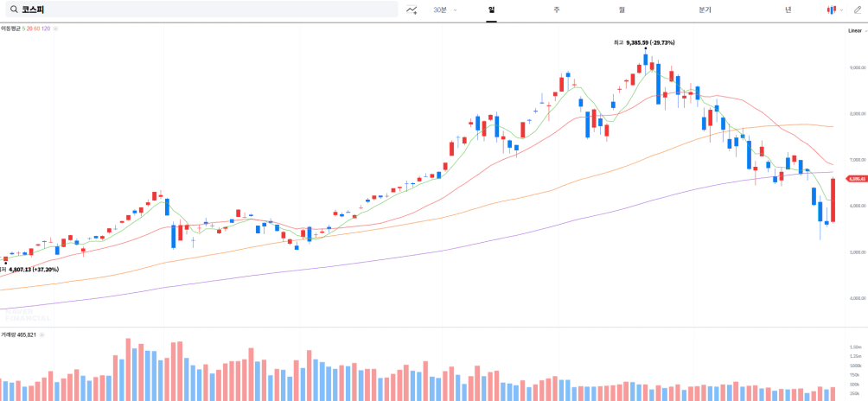
Task: Open the candlestick chart type selector
Action: pos(832,10)
